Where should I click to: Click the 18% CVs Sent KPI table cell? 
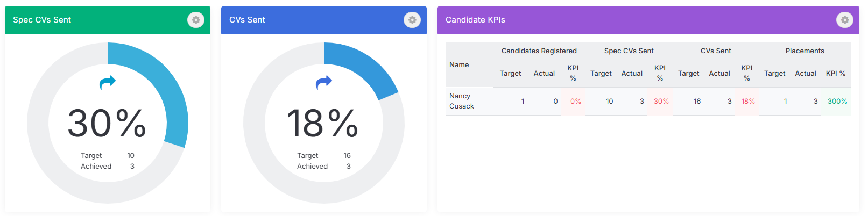[x=748, y=101]
